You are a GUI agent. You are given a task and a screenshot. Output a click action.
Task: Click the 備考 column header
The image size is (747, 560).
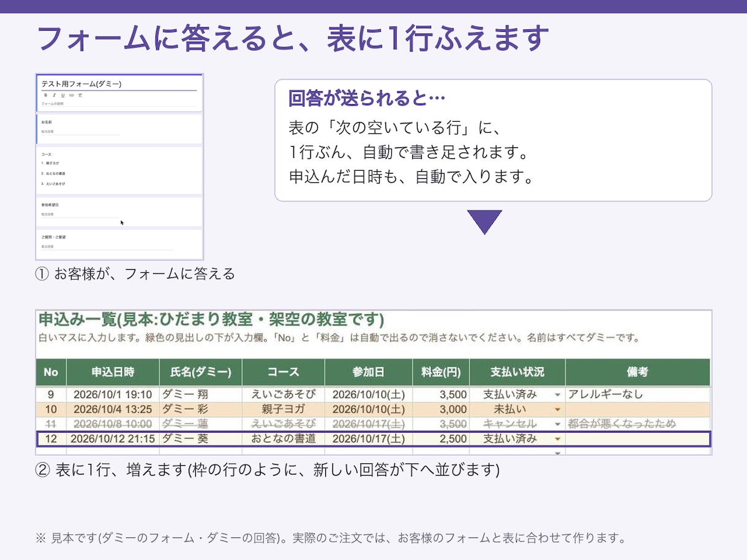pos(637,372)
